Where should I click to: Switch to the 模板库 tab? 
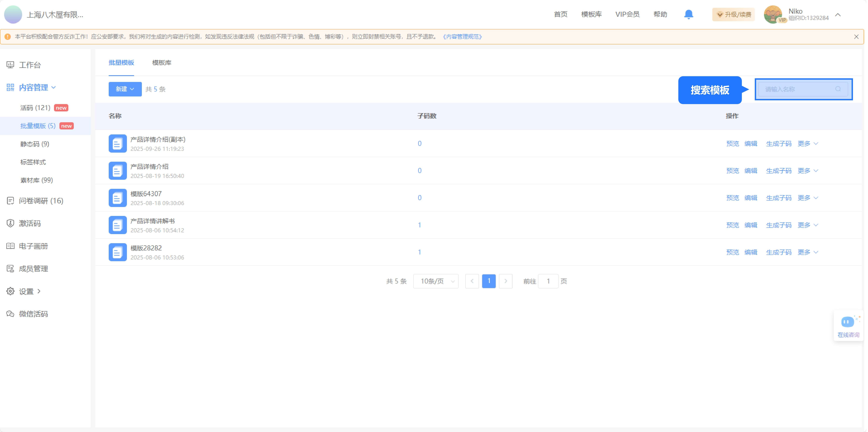[162, 63]
